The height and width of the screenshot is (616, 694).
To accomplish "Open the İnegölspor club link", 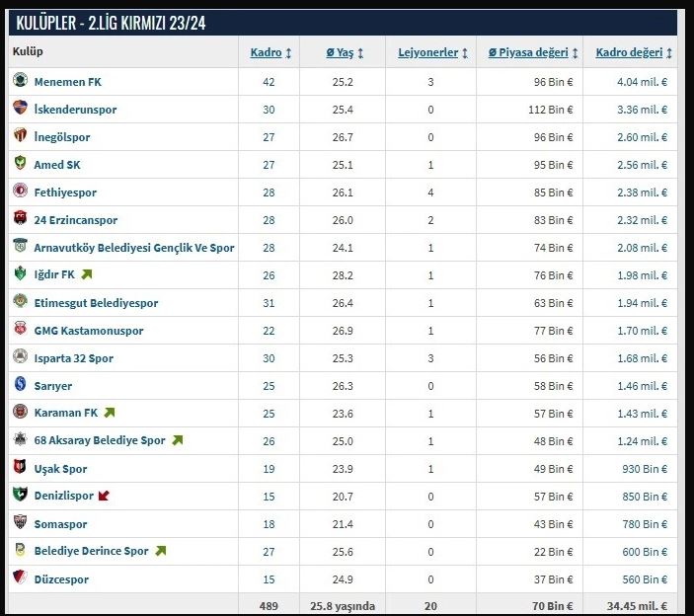I will pyautogui.click(x=62, y=137).
